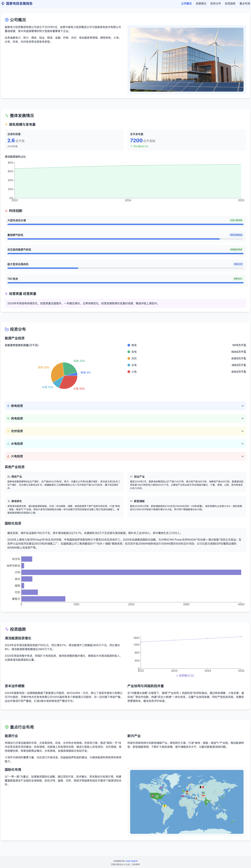Click the 2.6 亿千瓦 total capacity value
This screenshot has height=868, width=251.
(16, 141)
